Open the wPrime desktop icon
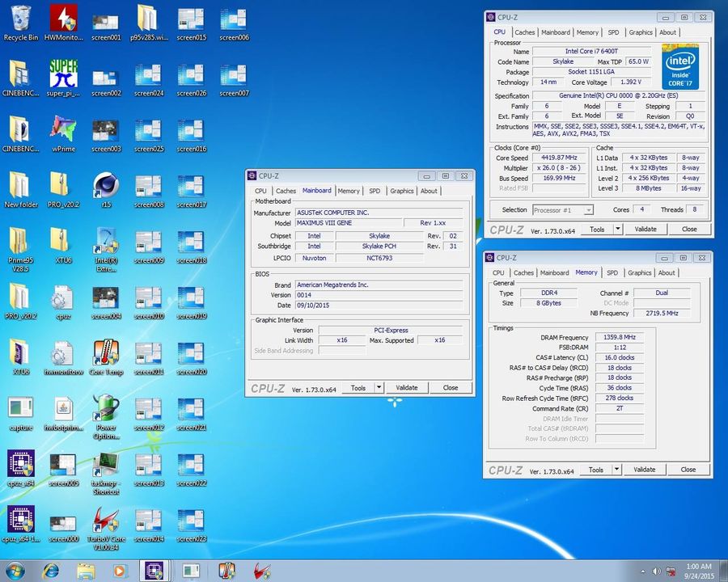The image size is (728, 582). tap(63, 130)
